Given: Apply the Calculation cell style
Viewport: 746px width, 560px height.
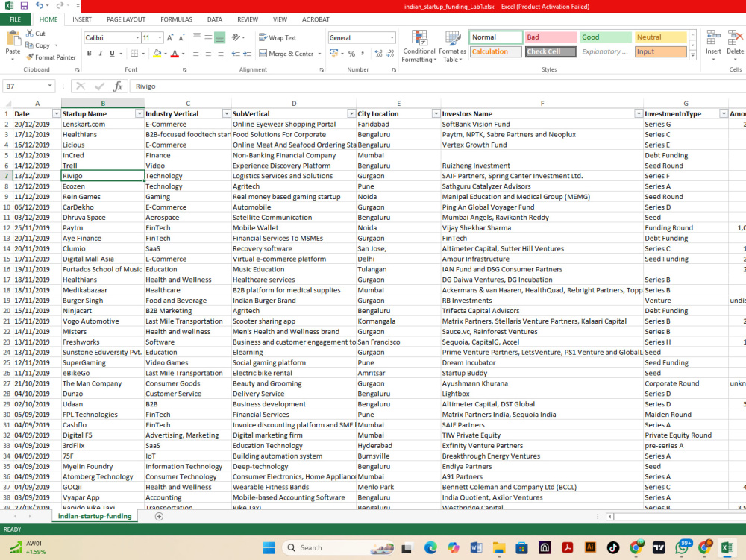Looking at the screenshot, I should [496, 51].
